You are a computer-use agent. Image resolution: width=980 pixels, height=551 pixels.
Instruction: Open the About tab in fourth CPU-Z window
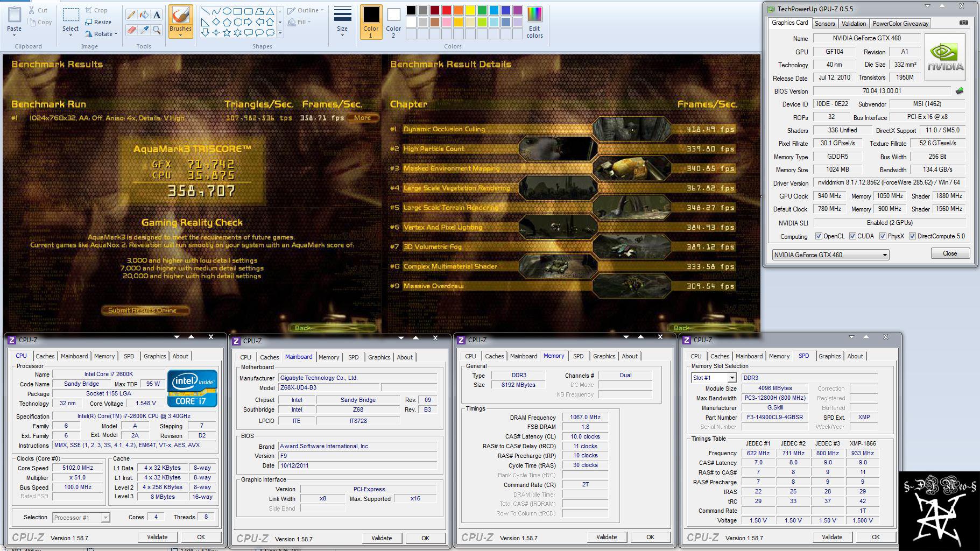coord(855,356)
